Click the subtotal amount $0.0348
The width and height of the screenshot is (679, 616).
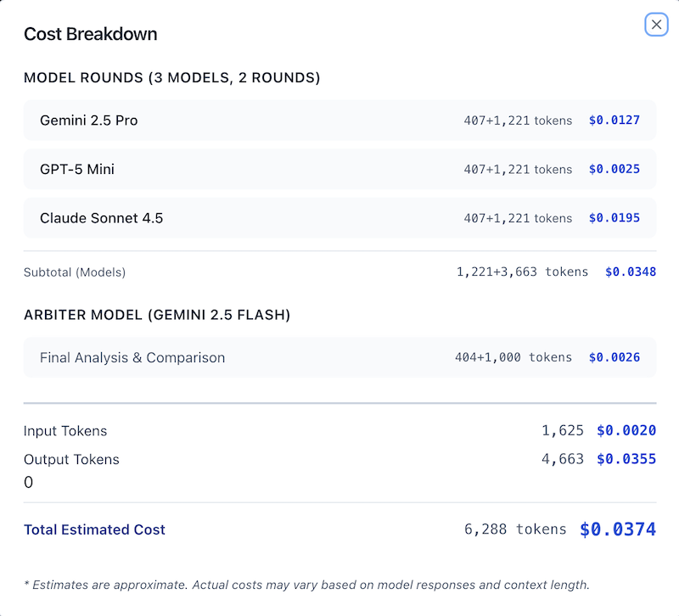[631, 272]
